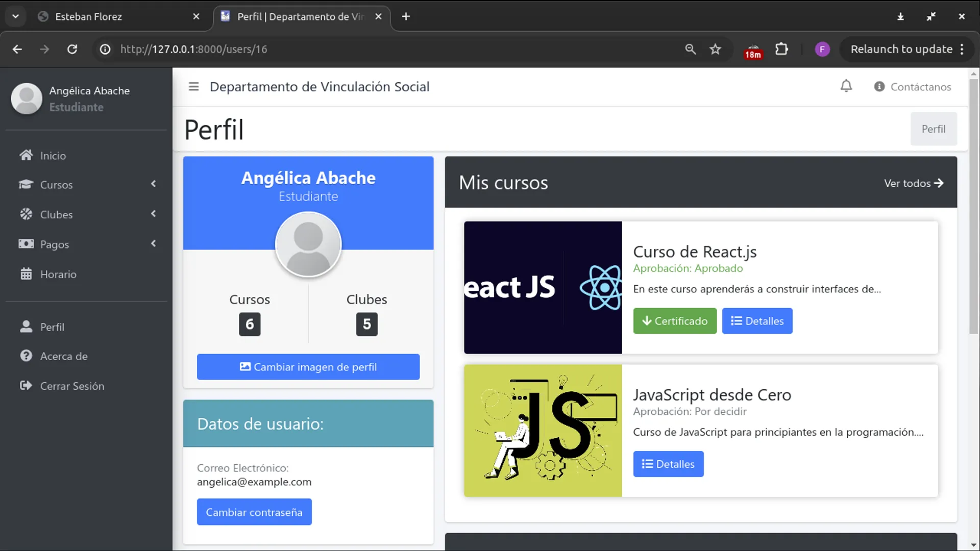Click the Departamento de Vinculación Social header
This screenshot has height=551, width=980.
pyautogui.click(x=320, y=87)
